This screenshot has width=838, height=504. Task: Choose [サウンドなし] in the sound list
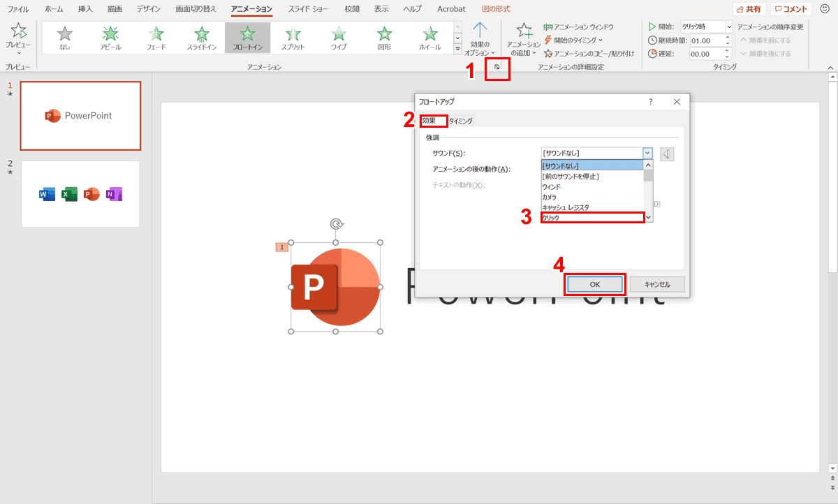[x=592, y=165]
